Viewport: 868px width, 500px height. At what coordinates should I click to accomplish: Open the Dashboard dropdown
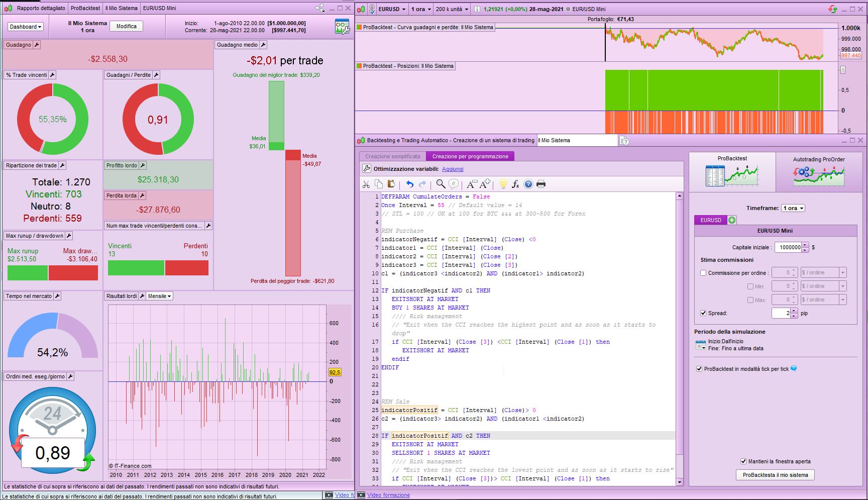(26, 27)
